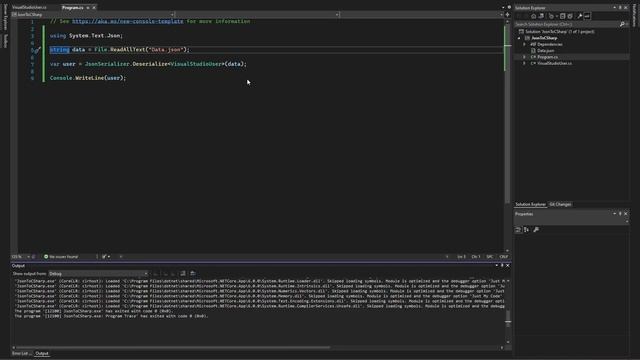Click the 'No issues found' status indicator
The width and height of the screenshot is (640, 360).
(x=61, y=257)
